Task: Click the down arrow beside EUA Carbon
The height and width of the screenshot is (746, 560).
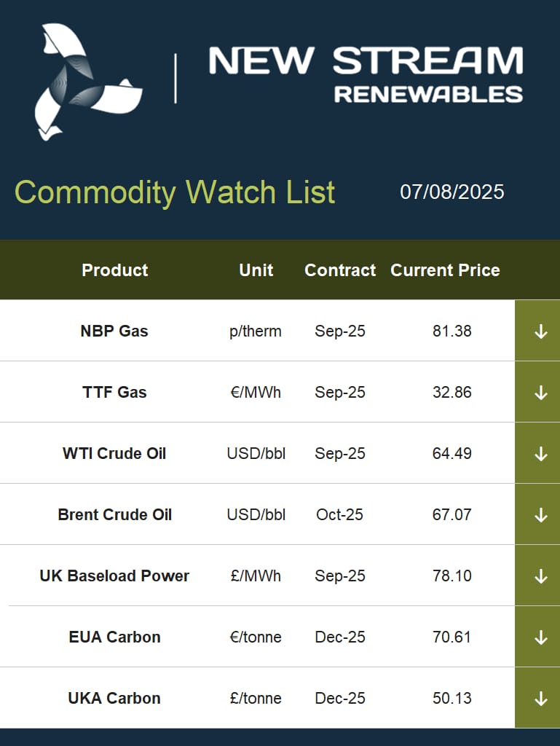Action: coord(540,637)
